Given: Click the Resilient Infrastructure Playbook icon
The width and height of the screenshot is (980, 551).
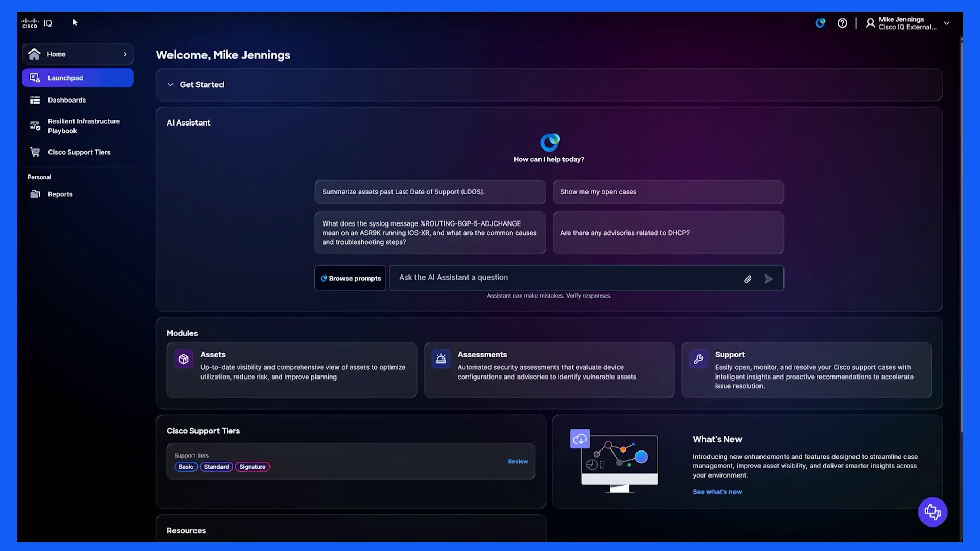Looking at the screenshot, I should click(x=35, y=126).
